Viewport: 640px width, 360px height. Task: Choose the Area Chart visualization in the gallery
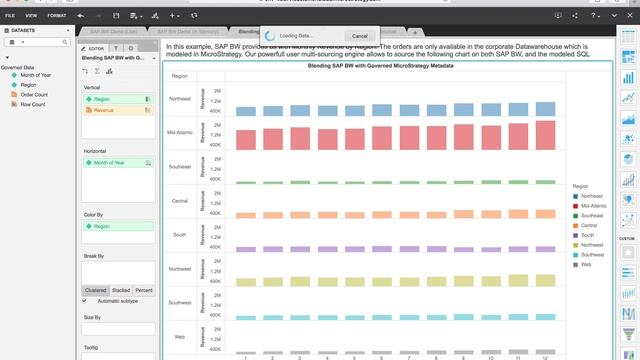point(628,118)
